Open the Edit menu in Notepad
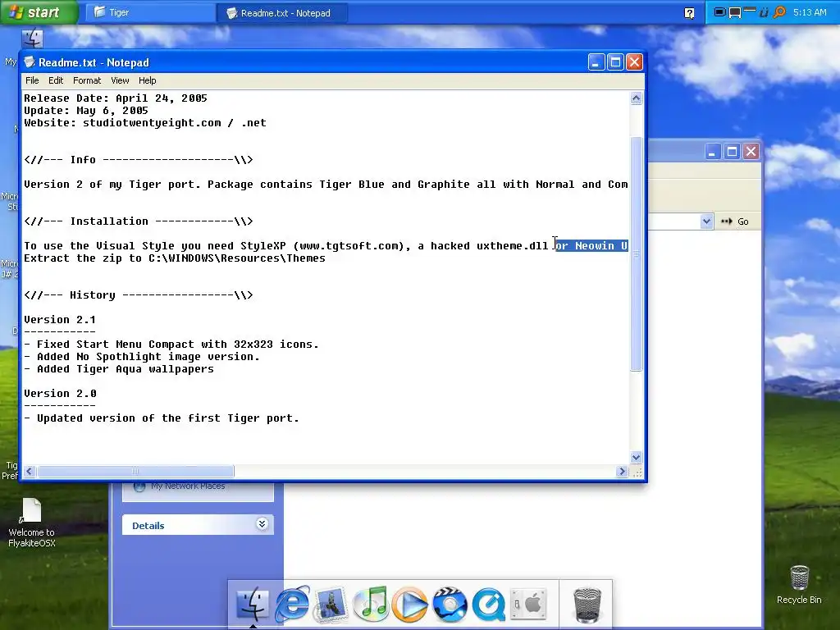Image resolution: width=840 pixels, height=630 pixels. (x=56, y=80)
